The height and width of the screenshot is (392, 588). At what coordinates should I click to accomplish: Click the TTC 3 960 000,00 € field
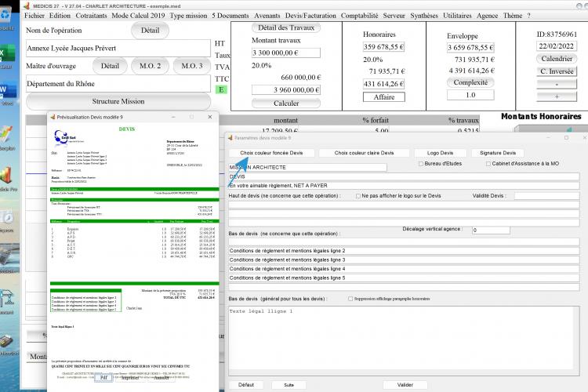point(286,90)
